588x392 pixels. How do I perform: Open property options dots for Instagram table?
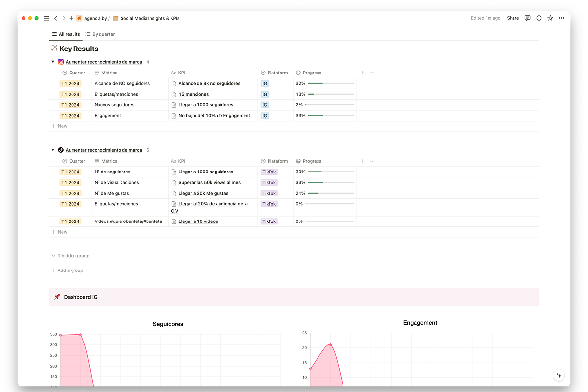[372, 73]
